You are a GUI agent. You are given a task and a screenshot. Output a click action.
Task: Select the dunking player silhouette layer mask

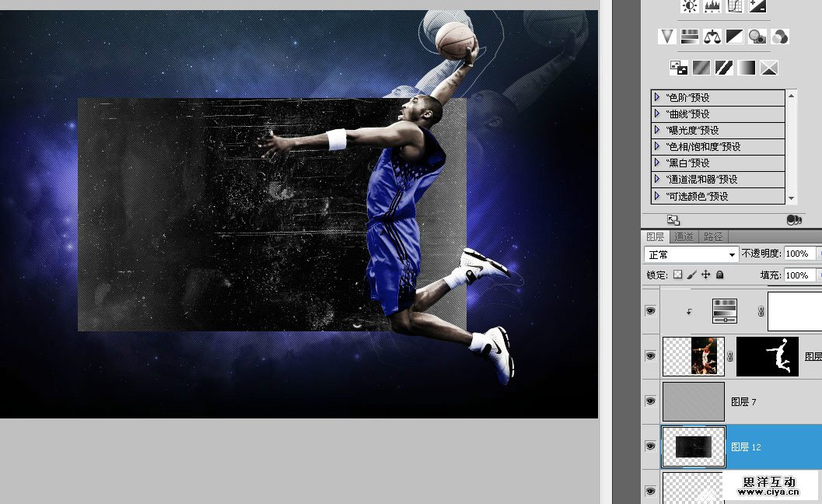click(767, 356)
